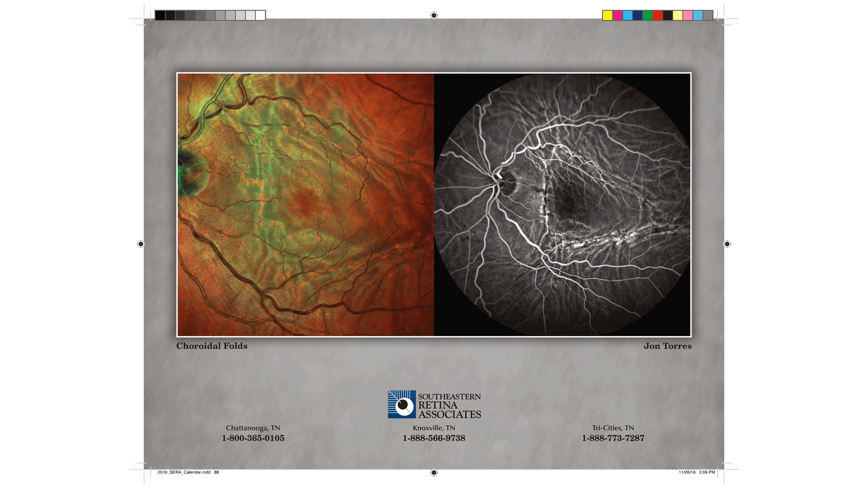This screenshot has width=868, height=488.
Task: Click the top center registration mark
Action: coord(433,15)
